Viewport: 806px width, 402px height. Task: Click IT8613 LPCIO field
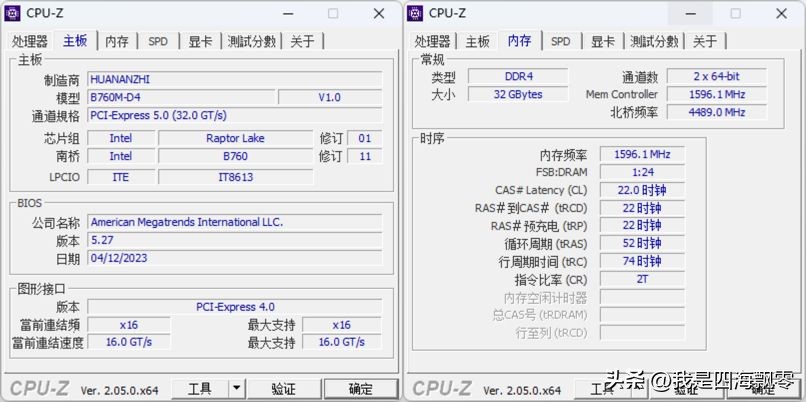235,177
